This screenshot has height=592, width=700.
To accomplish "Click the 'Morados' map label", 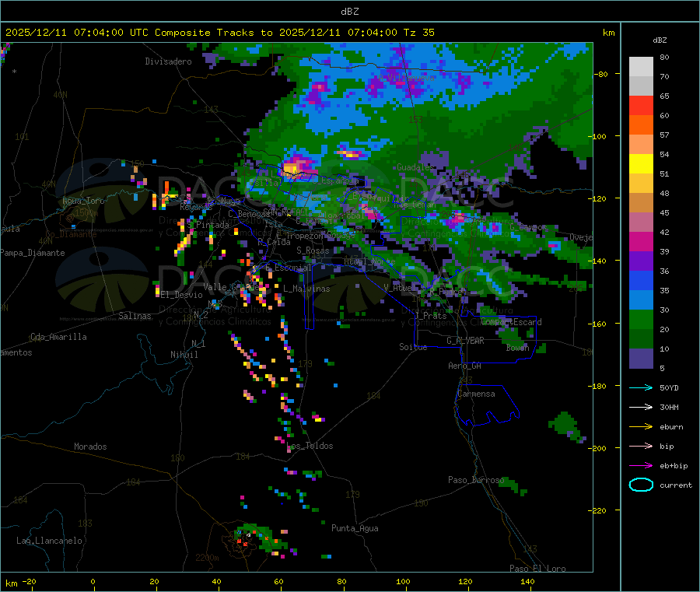I will 90,447.
